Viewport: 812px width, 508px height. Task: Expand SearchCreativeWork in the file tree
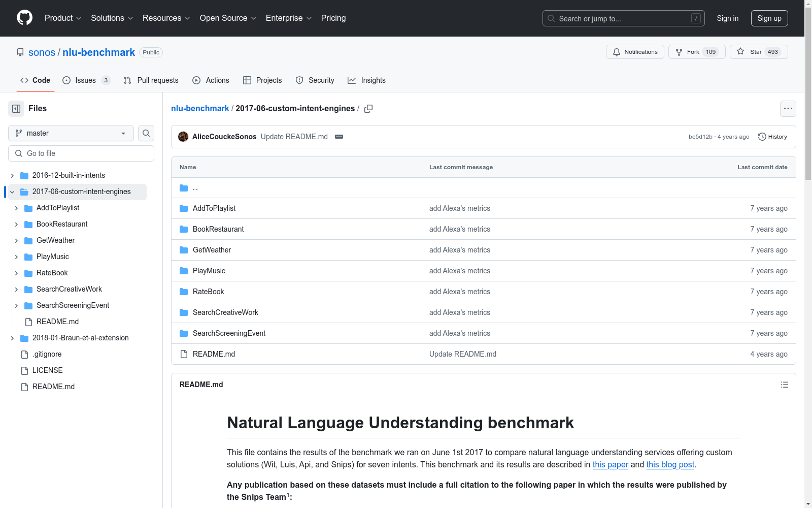(x=16, y=289)
